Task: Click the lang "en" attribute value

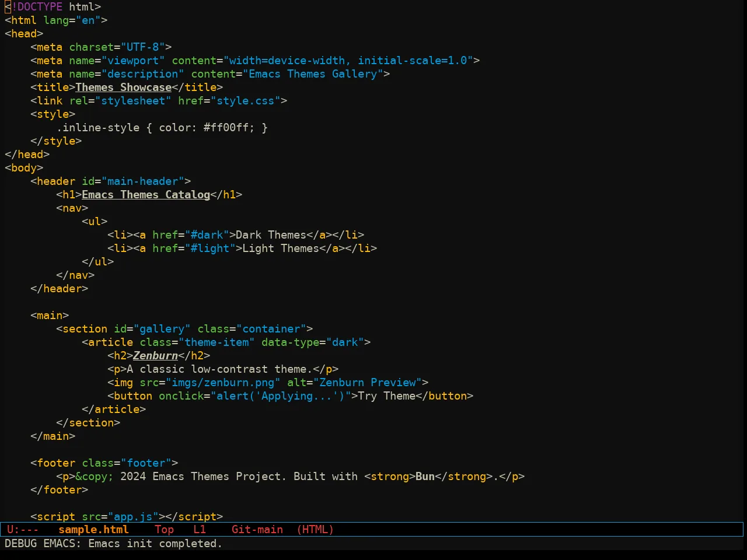Action: pyautogui.click(x=88, y=20)
